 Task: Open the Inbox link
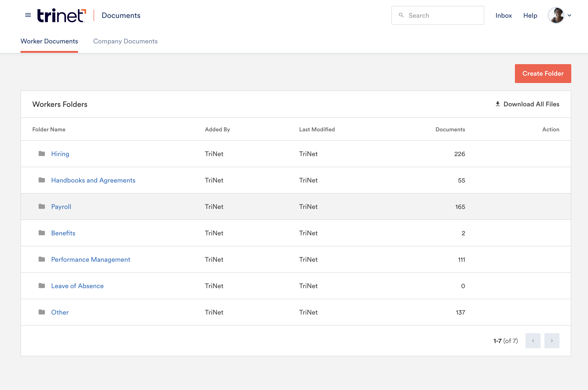pyautogui.click(x=503, y=15)
